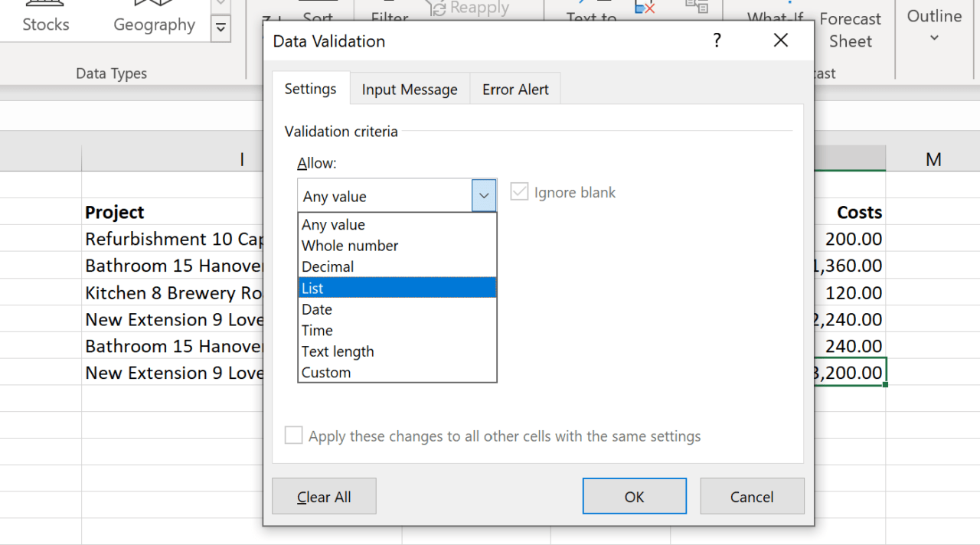The height and width of the screenshot is (545, 980).
Task: Click the Remove Duplicates icon
Action: click(x=645, y=8)
